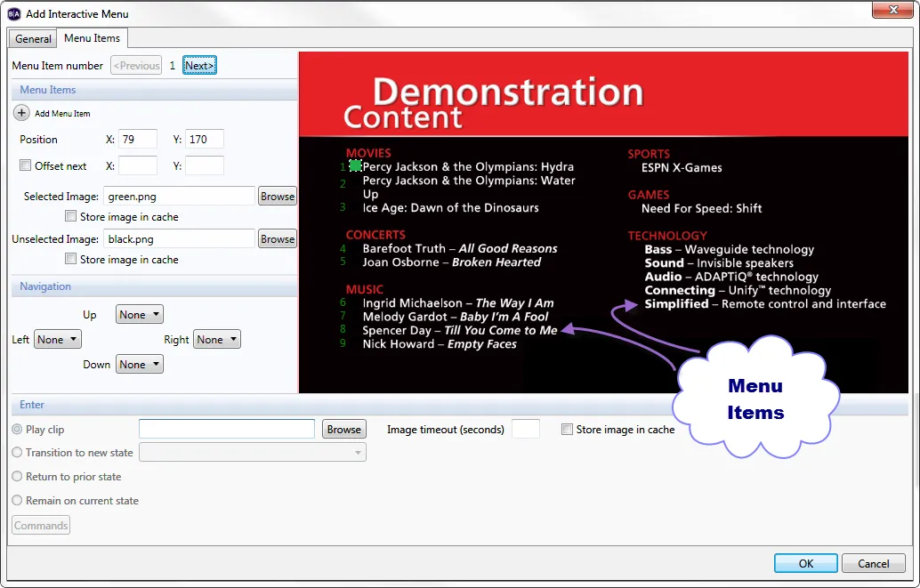Toggle cache for the Selected Image
The width and height of the screenshot is (920, 588).
[x=70, y=216]
